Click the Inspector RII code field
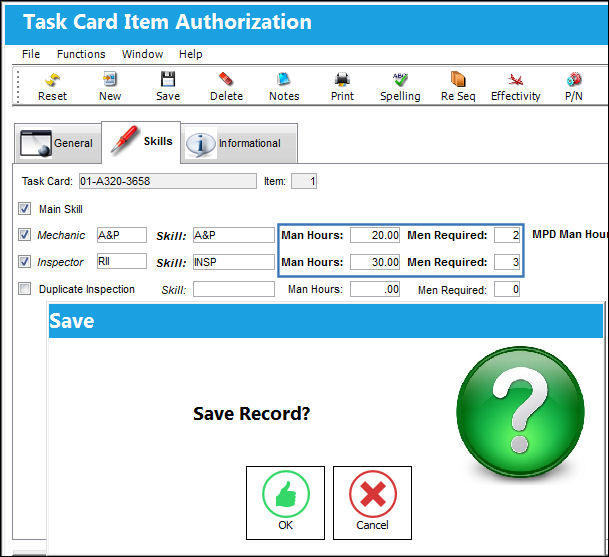This screenshot has width=609, height=557. pos(122,261)
